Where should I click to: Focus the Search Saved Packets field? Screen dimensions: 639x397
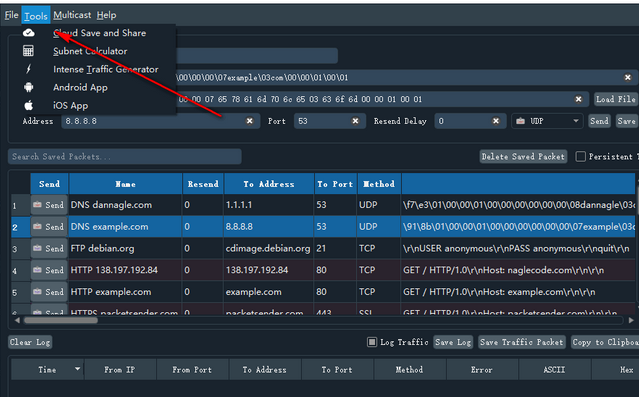125,157
